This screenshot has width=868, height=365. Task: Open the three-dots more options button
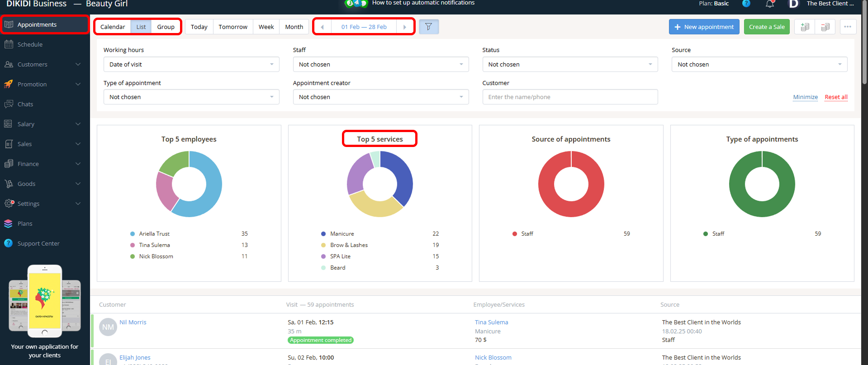[x=848, y=27]
